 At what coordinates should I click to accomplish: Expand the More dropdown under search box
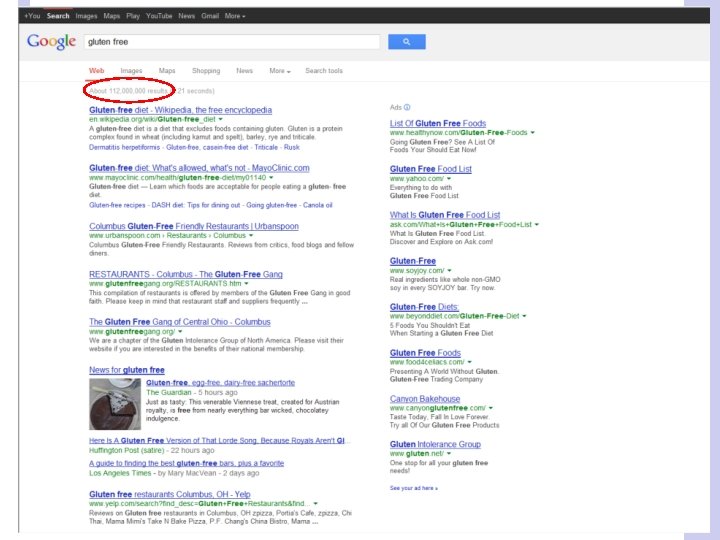click(x=280, y=71)
